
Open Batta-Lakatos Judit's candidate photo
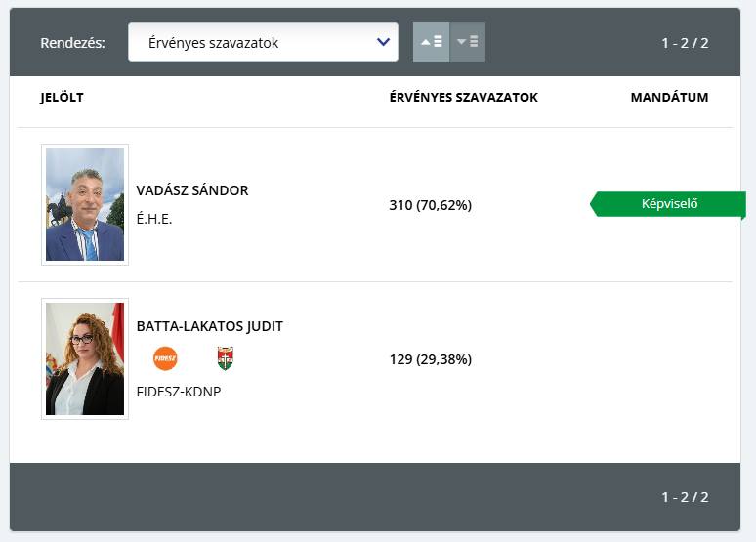[x=85, y=358]
